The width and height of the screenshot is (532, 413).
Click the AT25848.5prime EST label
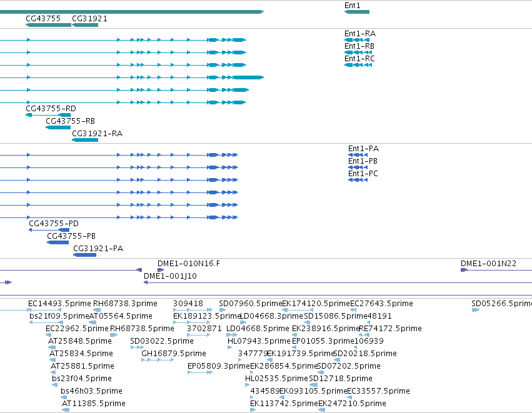point(80,341)
